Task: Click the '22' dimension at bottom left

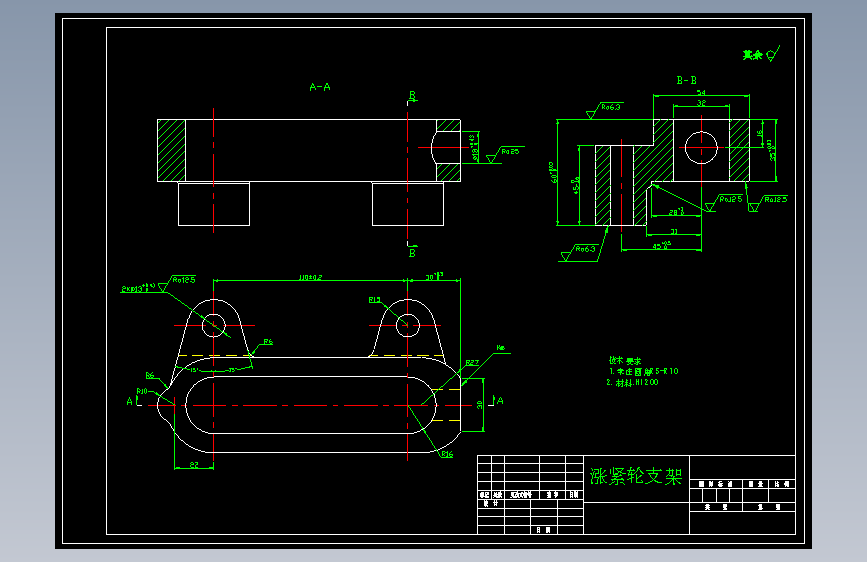Action: (x=194, y=465)
